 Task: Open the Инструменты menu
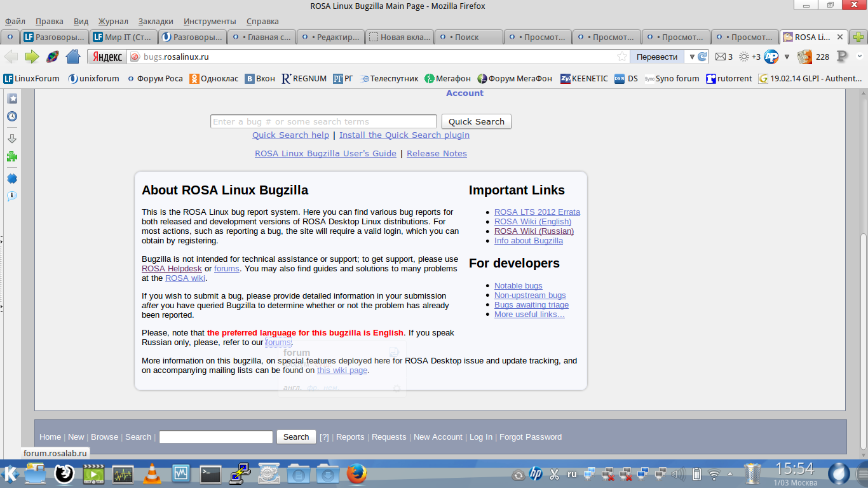coord(210,22)
